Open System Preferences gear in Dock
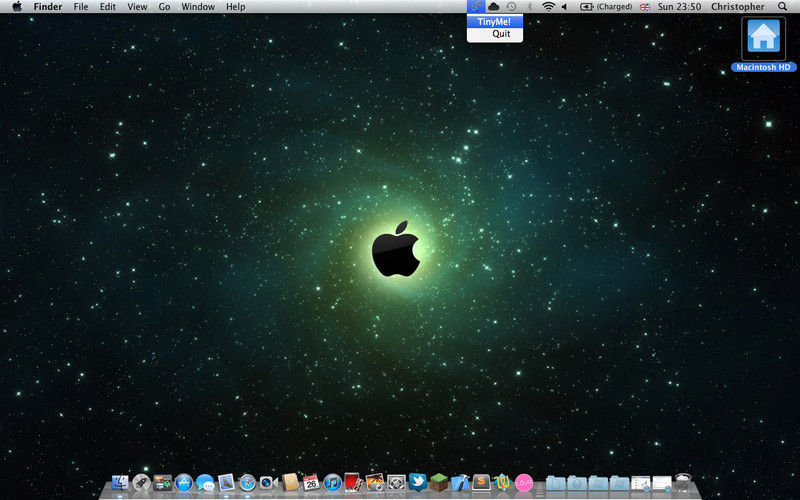This screenshot has height=500, width=800. coord(396,482)
